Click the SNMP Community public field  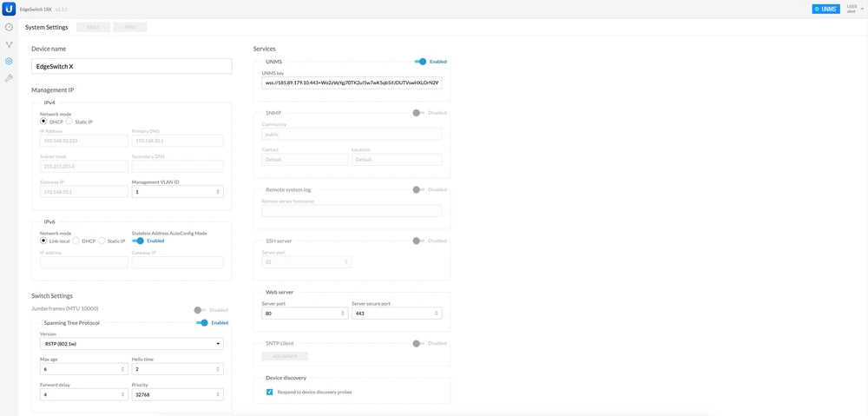point(352,134)
